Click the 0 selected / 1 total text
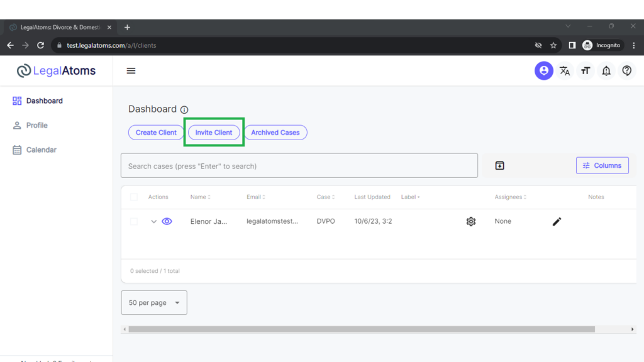 155,271
